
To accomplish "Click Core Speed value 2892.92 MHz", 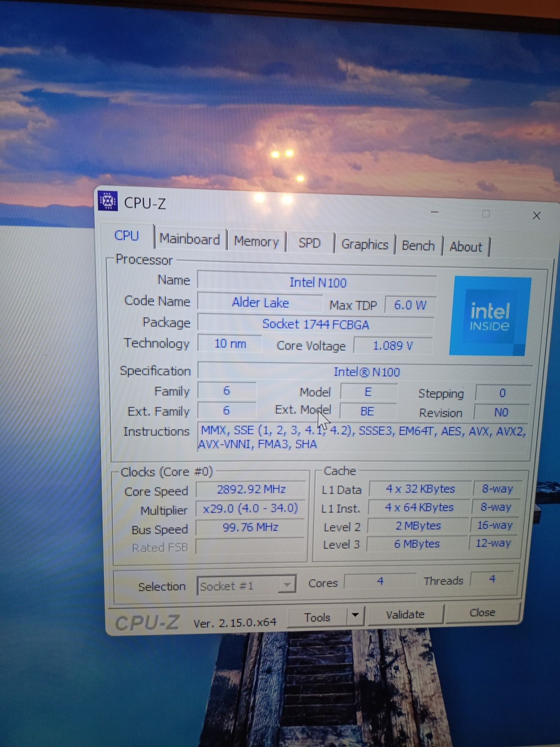I will pos(251,489).
